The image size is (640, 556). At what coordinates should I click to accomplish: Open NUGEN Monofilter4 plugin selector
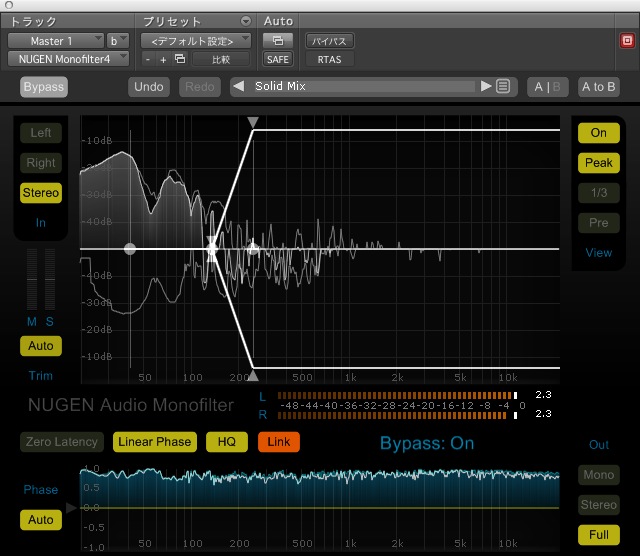(69, 59)
